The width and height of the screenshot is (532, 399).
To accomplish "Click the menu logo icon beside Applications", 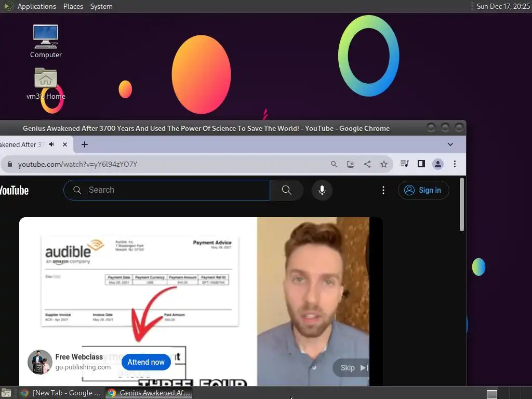I will click(x=8, y=6).
